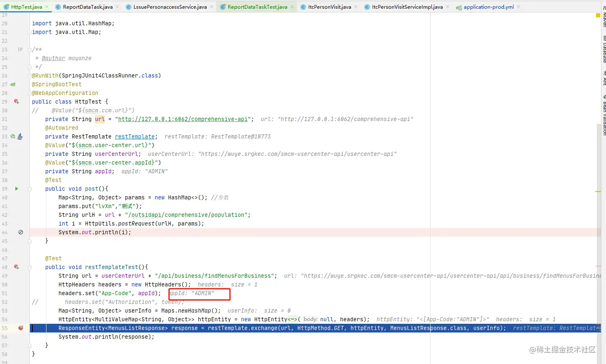Viewport: 606px width, 364px height.
Task: Click the SpringJUnit4ClassRunner class reference
Action: [100, 75]
